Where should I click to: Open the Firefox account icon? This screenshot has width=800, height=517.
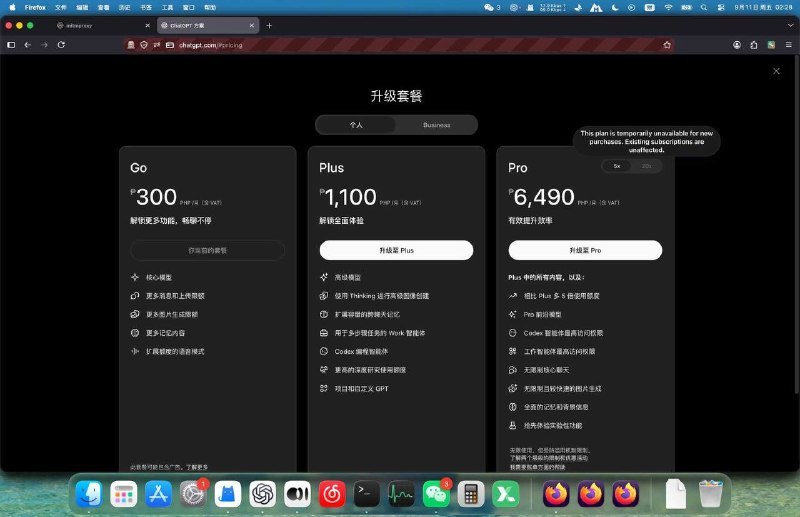(737, 45)
